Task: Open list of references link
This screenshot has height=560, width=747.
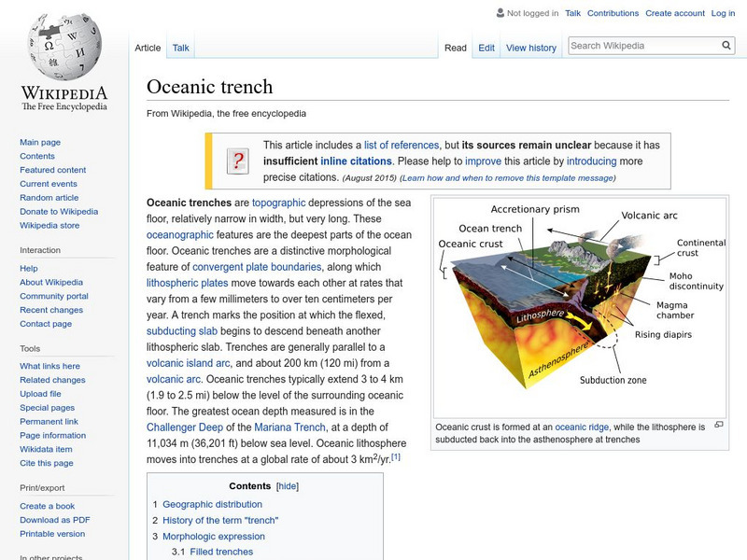Action: [x=402, y=145]
